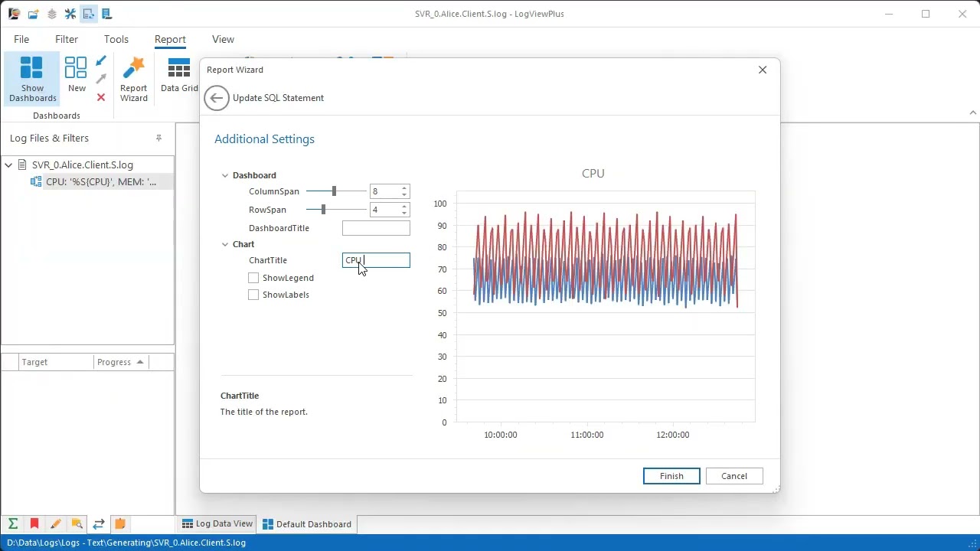The width and height of the screenshot is (980, 551).
Task: Click the grey layers icon in title bar
Action: [x=51, y=14]
